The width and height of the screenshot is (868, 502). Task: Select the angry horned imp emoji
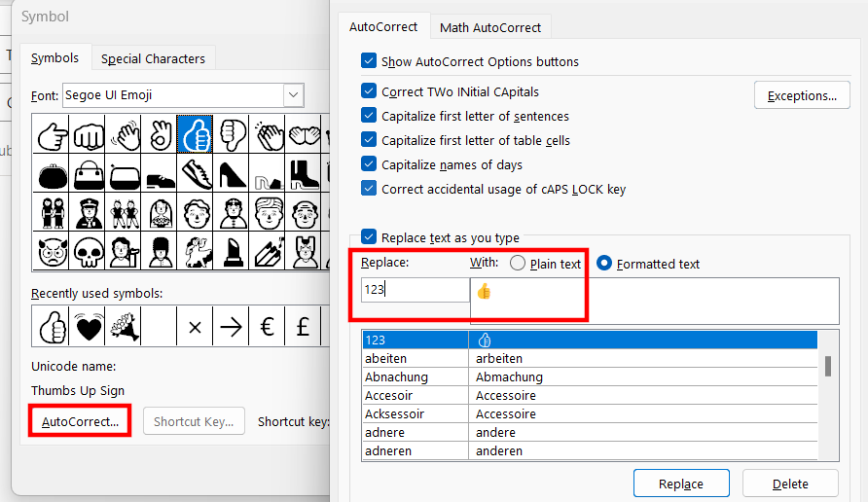pyautogui.click(x=51, y=251)
